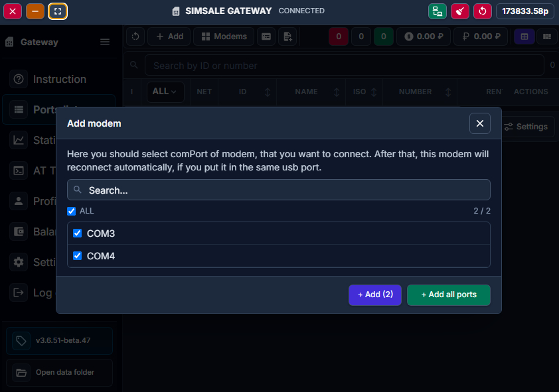This screenshot has height=392, width=559.
Task: Click the red broom clean icon
Action: point(460,11)
